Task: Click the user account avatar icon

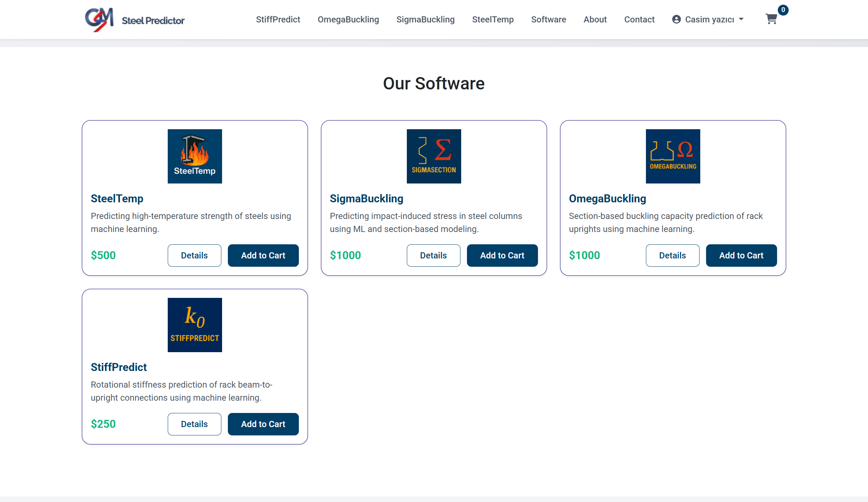Action: point(676,19)
